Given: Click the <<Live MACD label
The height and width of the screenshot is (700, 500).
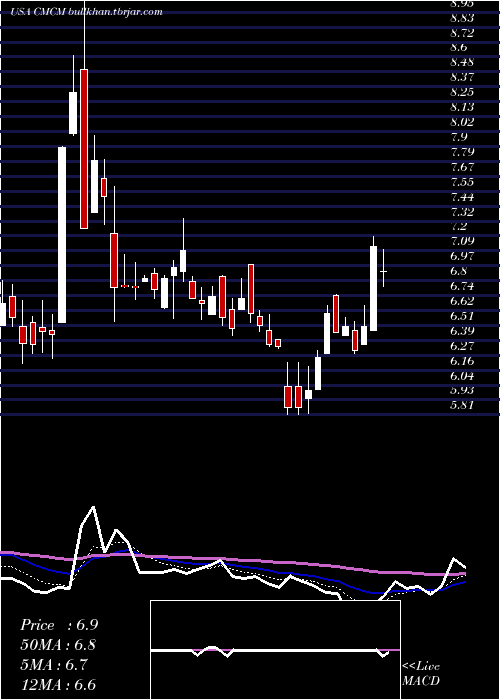Looking at the screenshot, I should pos(421,674).
